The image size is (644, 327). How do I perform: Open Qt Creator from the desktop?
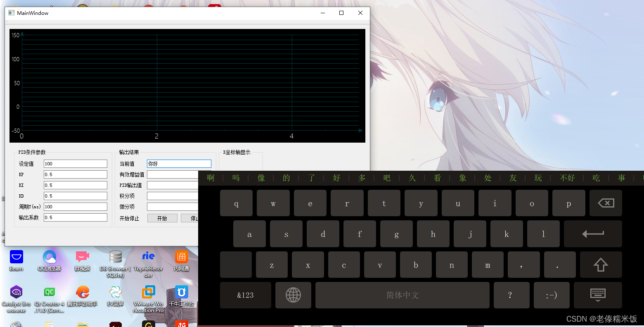49,292
